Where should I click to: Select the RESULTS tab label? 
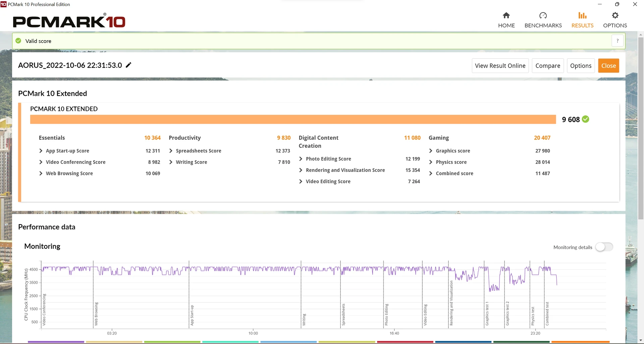[582, 25]
